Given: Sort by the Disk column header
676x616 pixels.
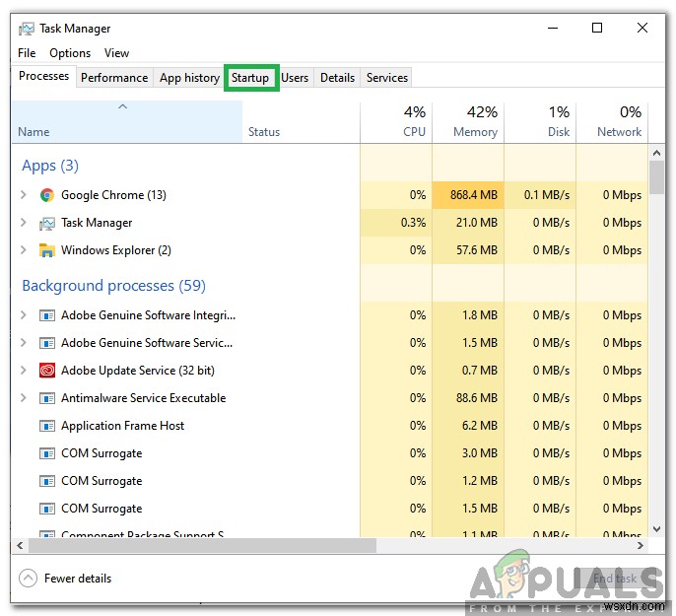Looking at the screenshot, I should (x=540, y=122).
